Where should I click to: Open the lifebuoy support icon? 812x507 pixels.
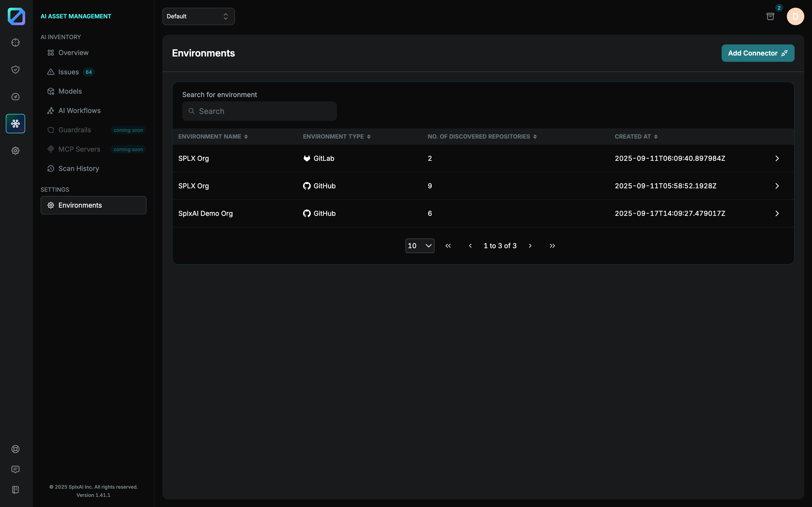tap(15, 449)
